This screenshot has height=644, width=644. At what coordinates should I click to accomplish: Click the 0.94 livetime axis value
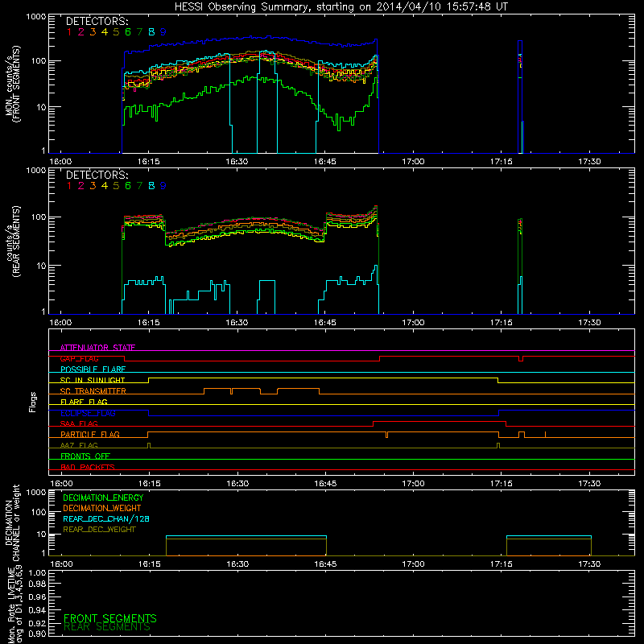tap(38, 609)
